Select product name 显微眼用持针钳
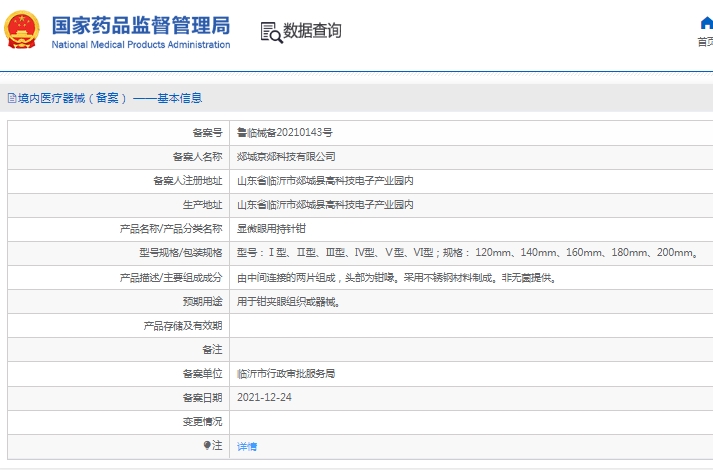The height and width of the screenshot is (470, 713). pos(271,229)
